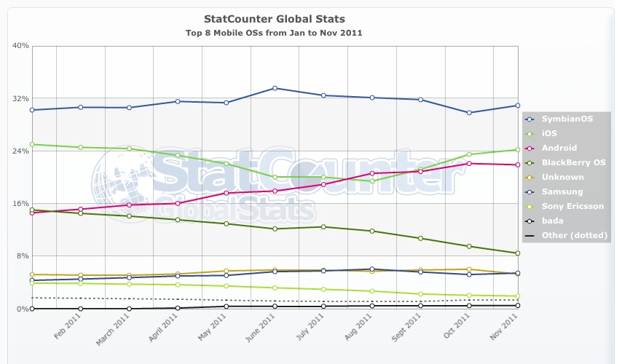The image size is (622, 364).
Task: Select Android data point at Nov 2011
Action: (x=517, y=165)
